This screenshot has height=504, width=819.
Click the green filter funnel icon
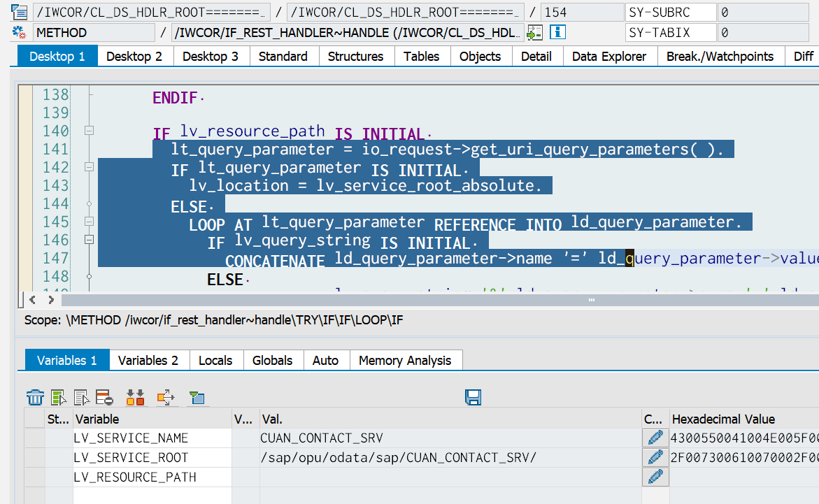197,398
